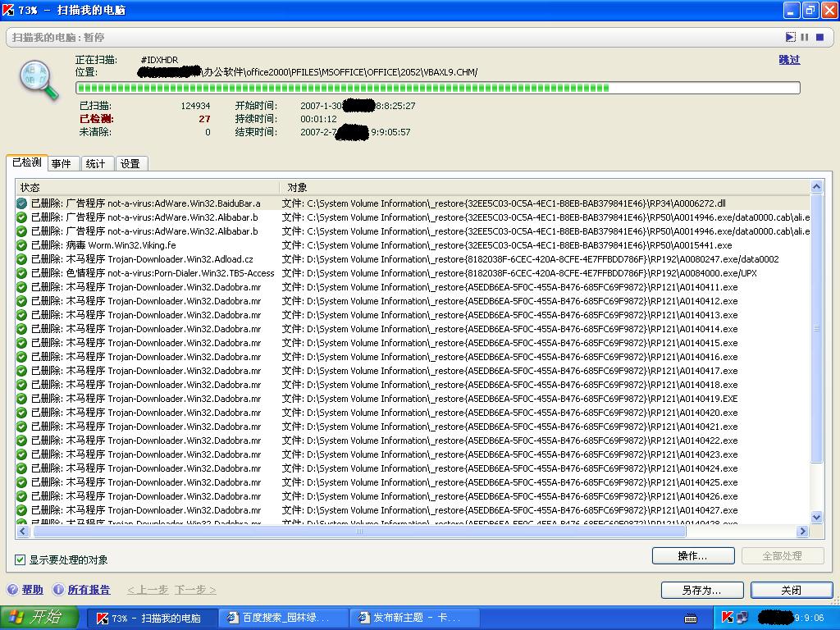
Task: Click the vertical scrollbar up arrow
Action: 816,187
